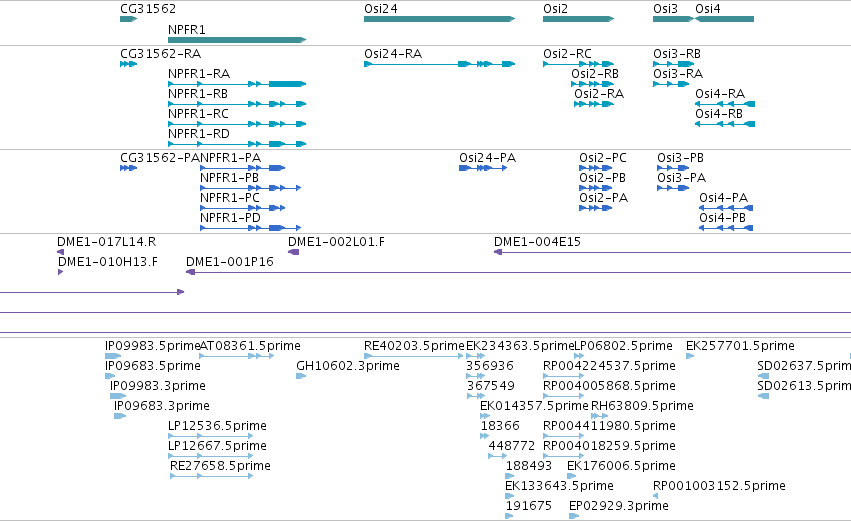The height and width of the screenshot is (521, 851).
Task: Click the RH63809.5prime EST label
Action: (643, 406)
